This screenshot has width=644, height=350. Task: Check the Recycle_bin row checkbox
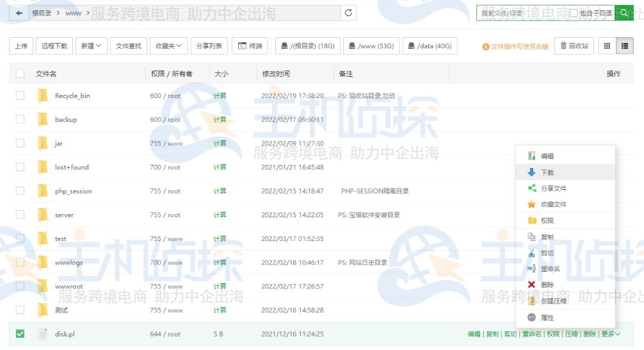coord(20,96)
